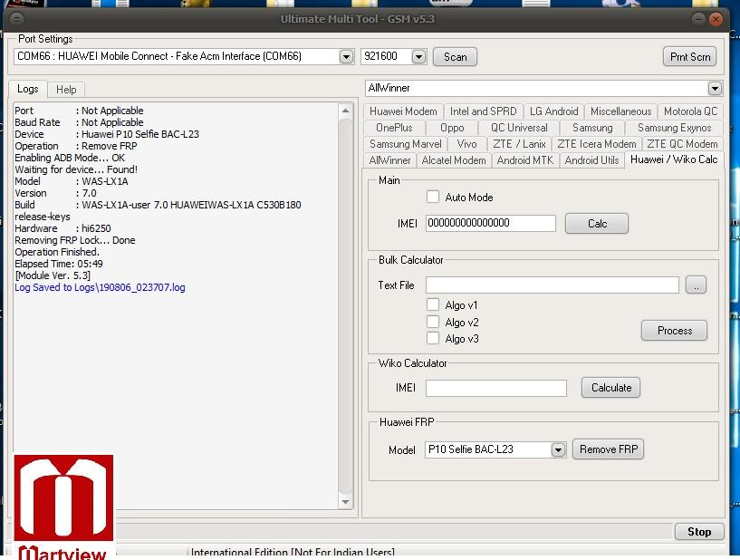The height and width of the screenshot is (560, 740).
Task: Click the Prnt Scrn button
Action: [689, 56]
